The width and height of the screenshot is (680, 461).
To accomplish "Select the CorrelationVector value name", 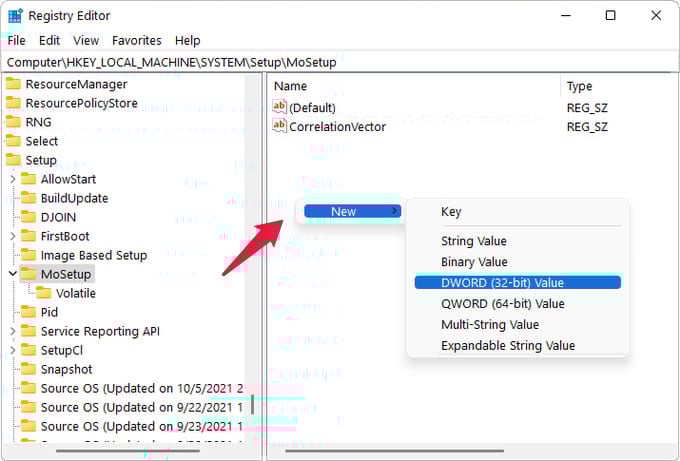I will pyautogui.click(x=337, y=127).
